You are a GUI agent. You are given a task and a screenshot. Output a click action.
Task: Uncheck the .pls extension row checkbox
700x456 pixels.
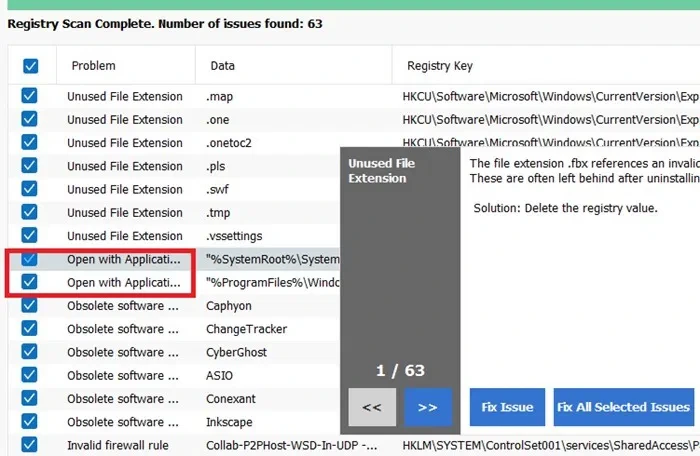click(29, 165)
